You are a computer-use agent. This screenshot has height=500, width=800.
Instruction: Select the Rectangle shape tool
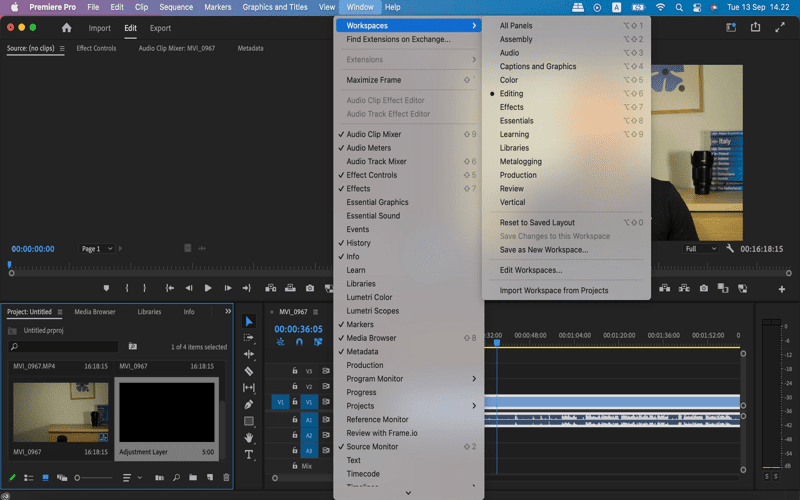click(249, 421)
